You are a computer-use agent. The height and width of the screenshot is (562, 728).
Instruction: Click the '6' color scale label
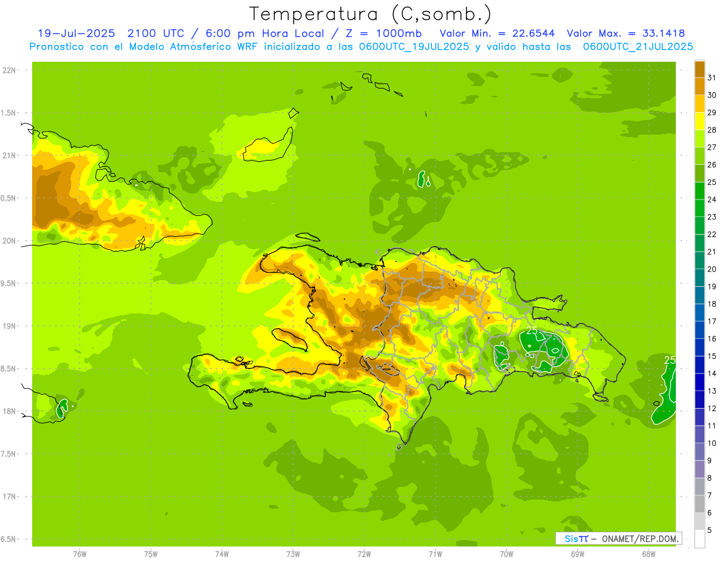click(710, 513)
